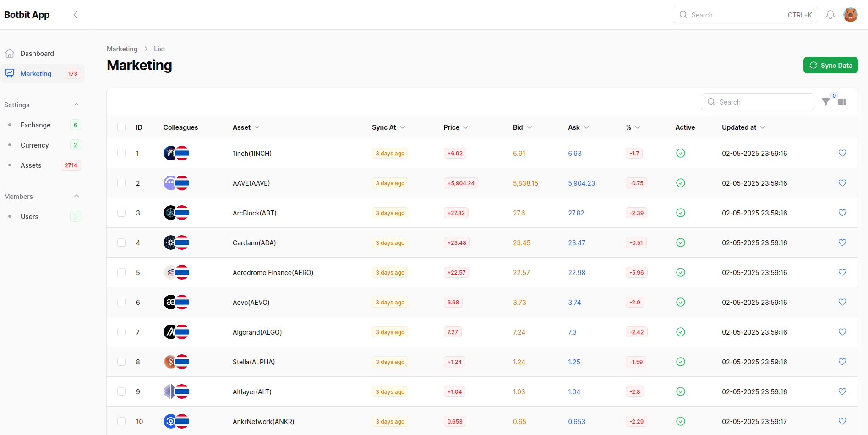This screenshot has height=435, width=868.
Task: Click the +5,904.24 price badge
Action: (x=461, y=183)
